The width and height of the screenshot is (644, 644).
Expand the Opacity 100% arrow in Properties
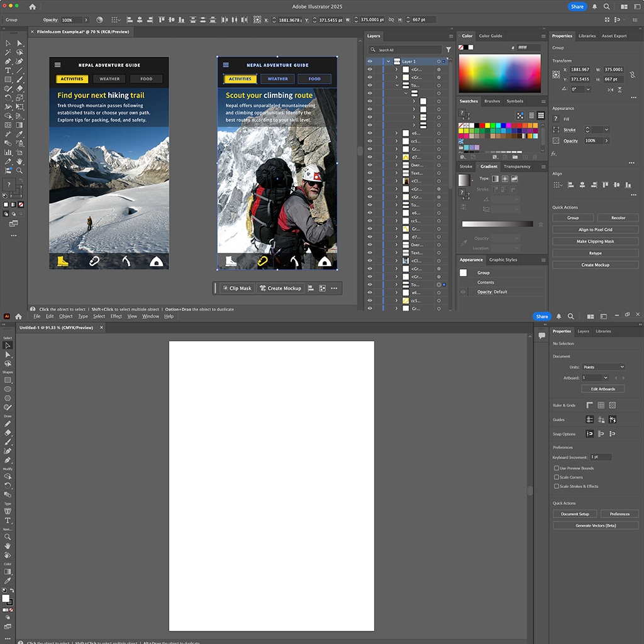click(606, 141)
